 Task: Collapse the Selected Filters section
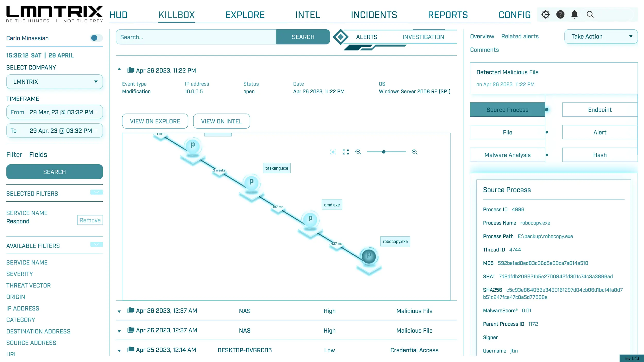coord(97,192)
